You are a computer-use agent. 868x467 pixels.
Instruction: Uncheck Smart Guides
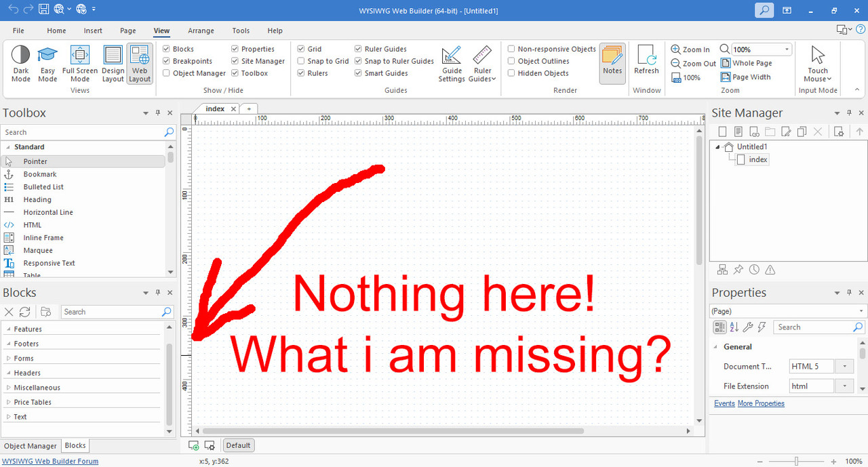[x=358, y=73]
